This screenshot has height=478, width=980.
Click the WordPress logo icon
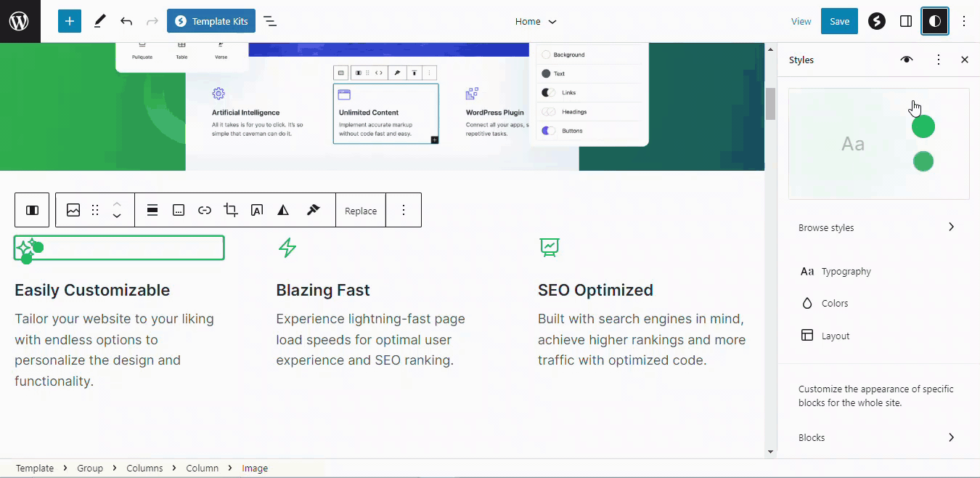point(19,21)
